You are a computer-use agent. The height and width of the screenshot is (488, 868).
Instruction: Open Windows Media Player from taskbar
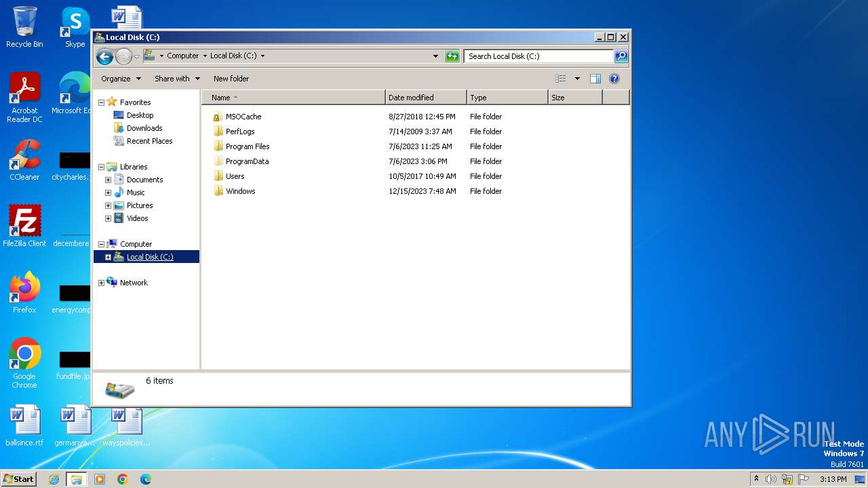(x=100, y=479)
